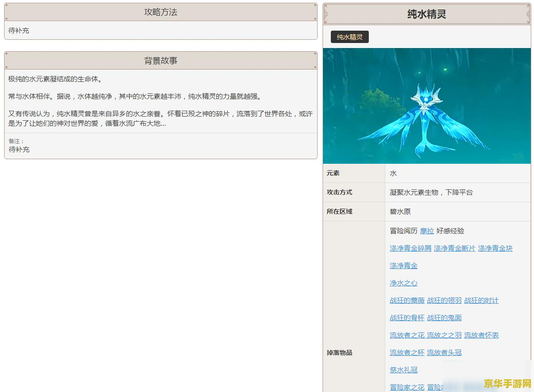The height and width of the screenshot is (392, 534).
Task: Open the 涤净青金块 drop link
Action: pyautogui.click(x=495, y=248)
